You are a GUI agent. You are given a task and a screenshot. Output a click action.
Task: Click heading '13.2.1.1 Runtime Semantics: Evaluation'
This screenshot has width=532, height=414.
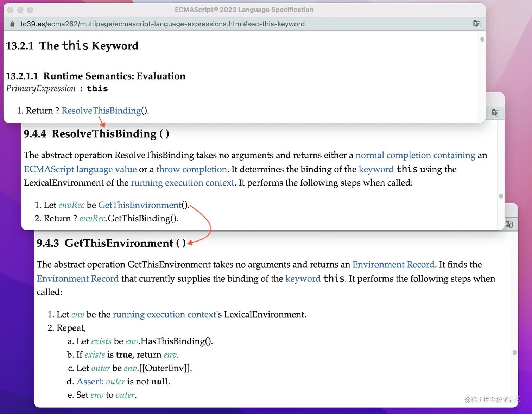tap(96, 76)
